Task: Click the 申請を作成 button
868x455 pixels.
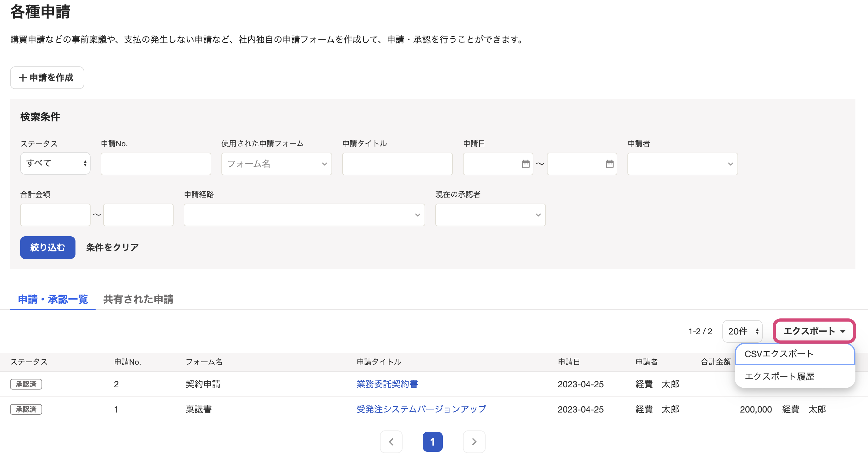Action: coord(47,78)
